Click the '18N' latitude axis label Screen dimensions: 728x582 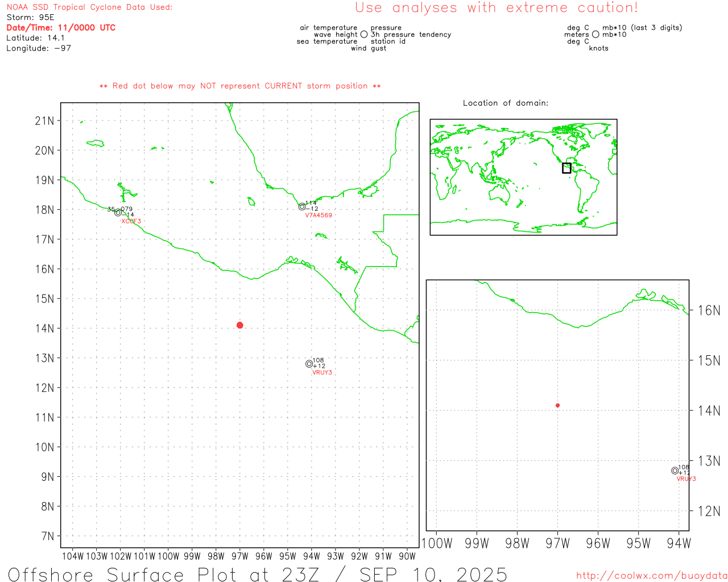44,210
